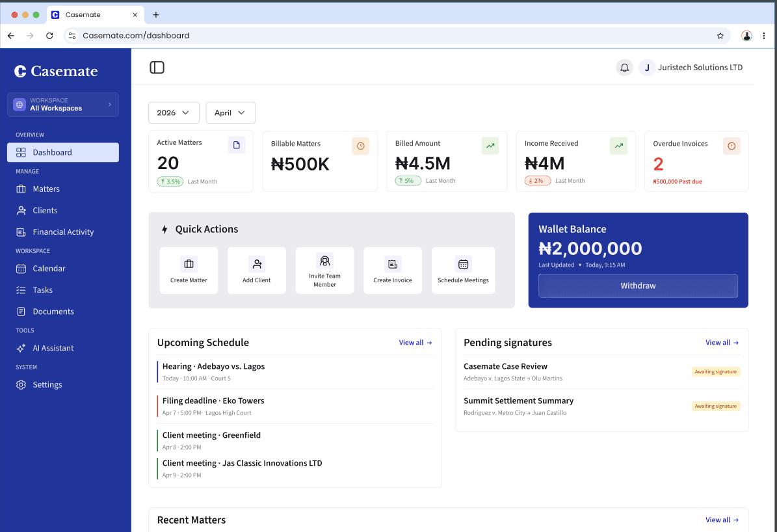This screenshot has height=532, width=777.
Task: Open Filing deadline · Eko Towers entry
Action: [x=295, y=406]
